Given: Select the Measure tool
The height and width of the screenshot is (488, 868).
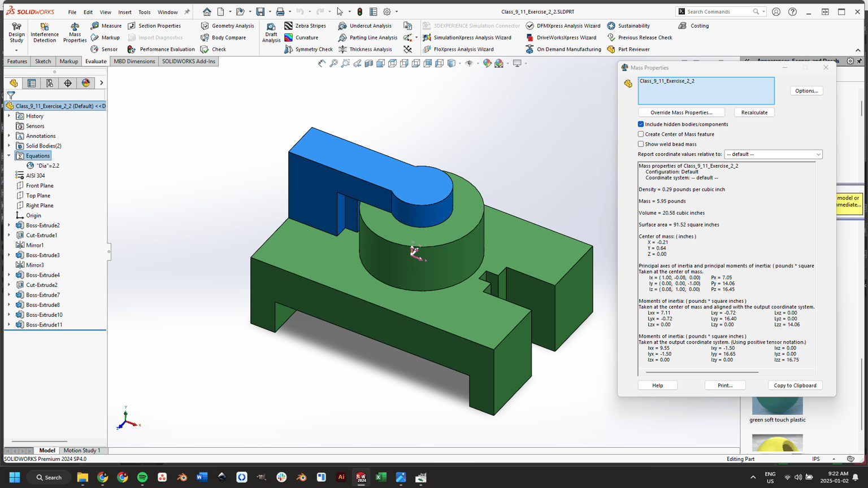Looking at the screenshot, I should tap(106, 25).
